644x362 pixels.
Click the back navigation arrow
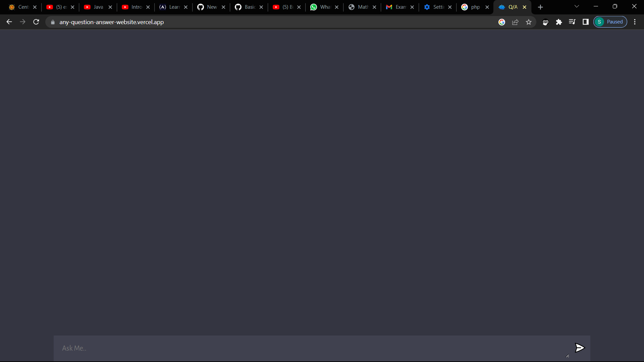[9, 22]
